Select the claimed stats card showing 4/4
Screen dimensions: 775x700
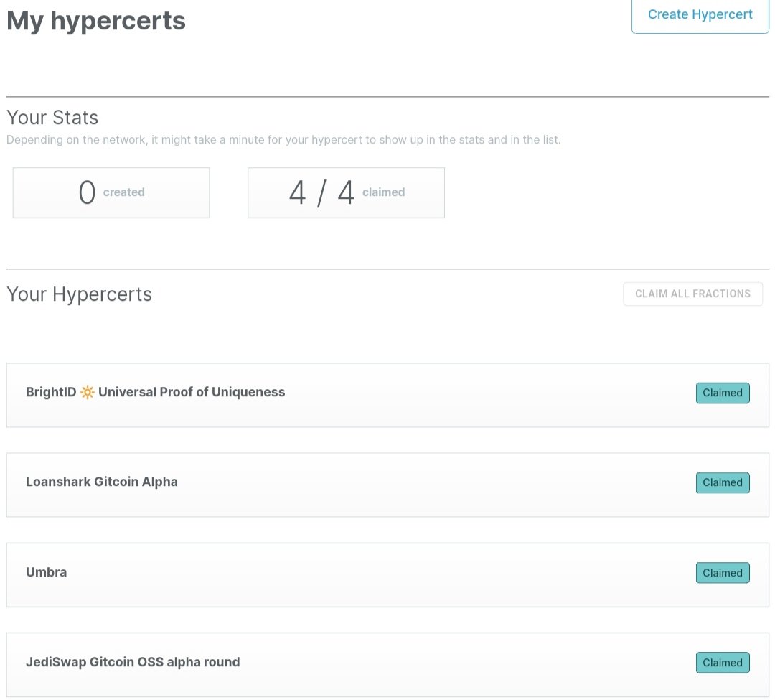[x=346, y=192]
